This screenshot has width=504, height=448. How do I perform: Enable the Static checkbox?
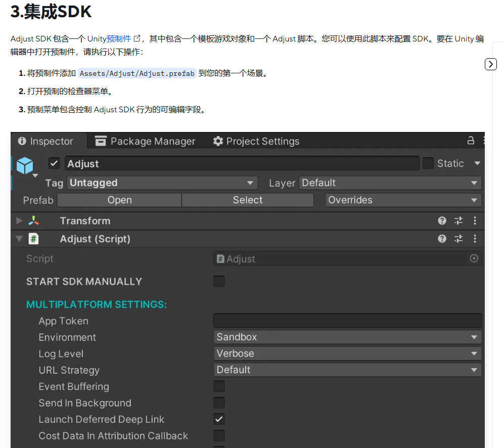point(428,163)
